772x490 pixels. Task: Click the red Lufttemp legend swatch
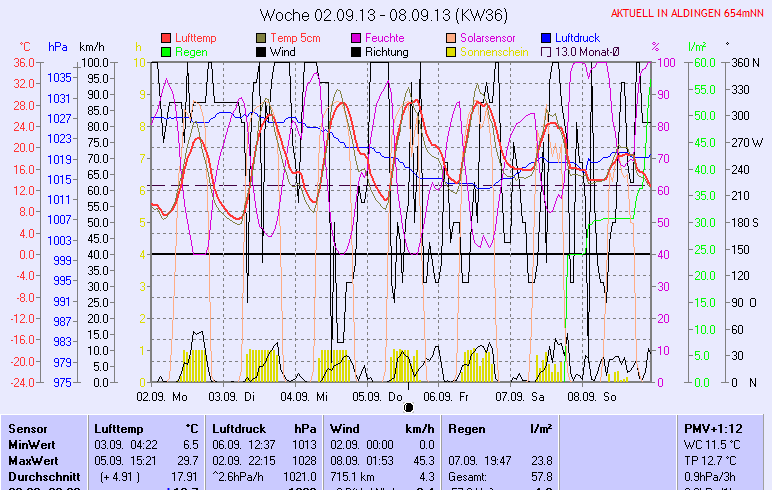pyautogui.click(x=166, y=37)
